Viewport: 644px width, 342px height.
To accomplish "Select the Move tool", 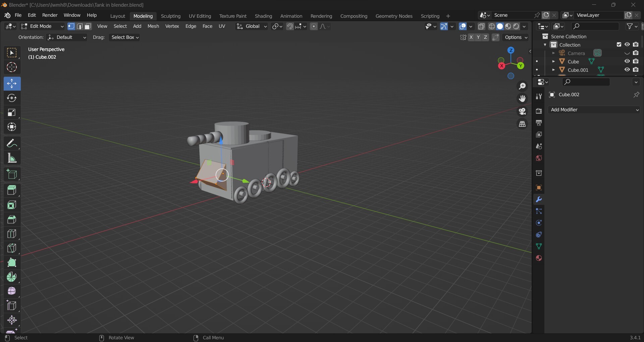I will pyautogui.click(x=12, y=83).
